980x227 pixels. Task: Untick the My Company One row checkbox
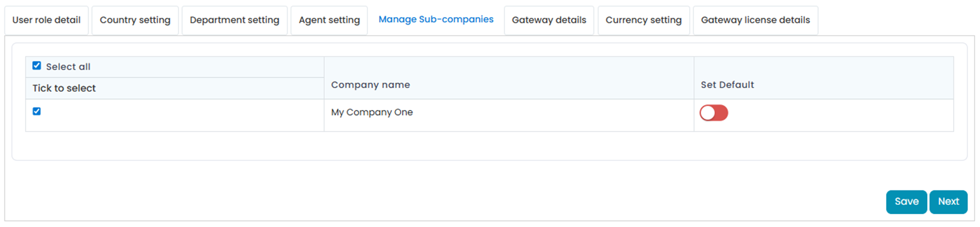[37, 111]
